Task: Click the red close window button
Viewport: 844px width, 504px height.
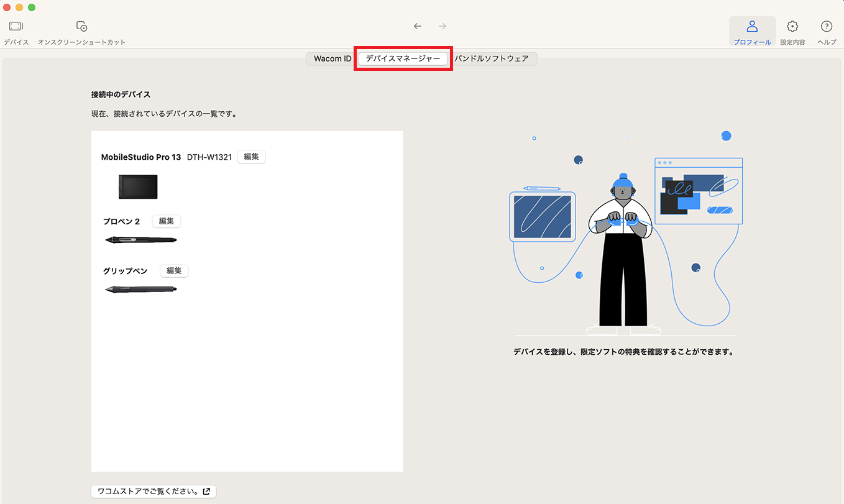Action: [7, 7]
